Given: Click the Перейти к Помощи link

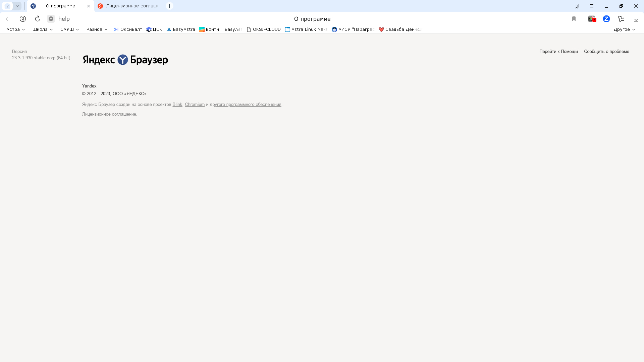Looking at the screenshot, I should tap(558, 52).
